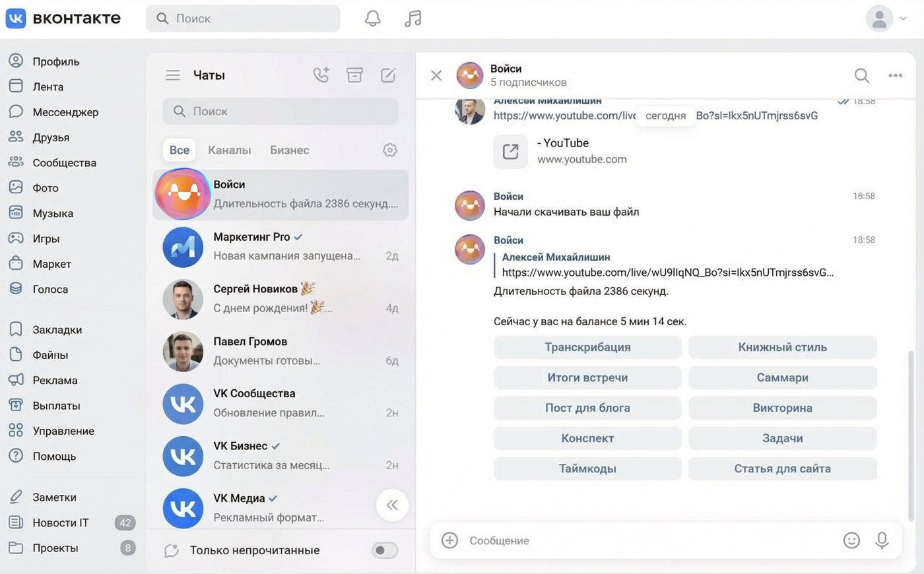Open Новости IT folder with 42 badge
Screen dimensions: 924x574
(x=71, y=523)
